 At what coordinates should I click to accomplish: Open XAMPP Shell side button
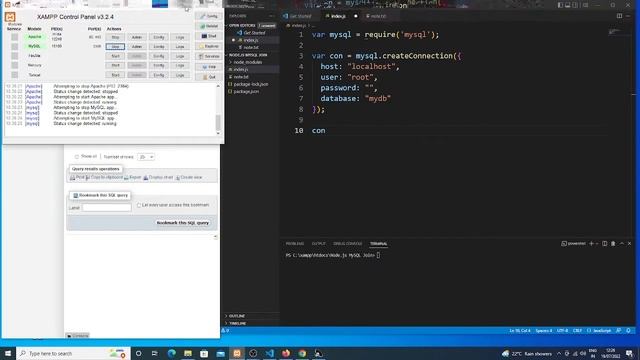click(x=209, y=36)
